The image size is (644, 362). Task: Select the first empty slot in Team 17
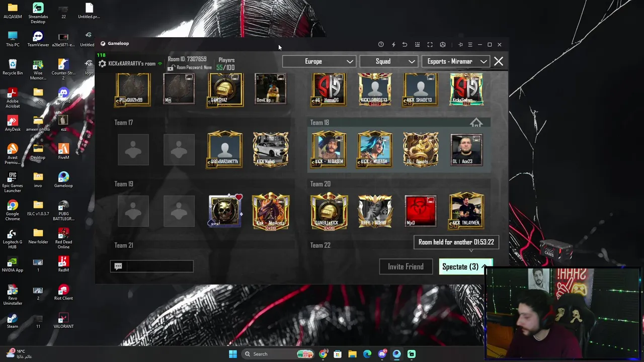[133, 149]
